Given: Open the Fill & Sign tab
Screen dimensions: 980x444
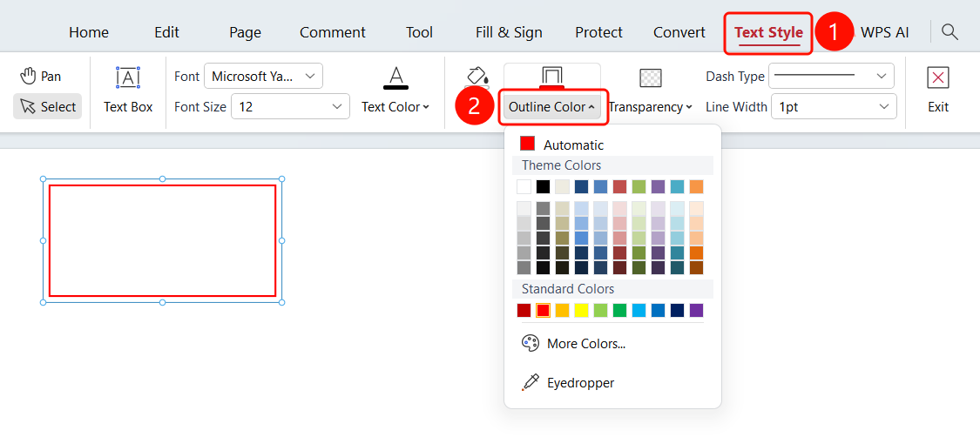Looking at the screenshot, I should [x=509, y=32].
